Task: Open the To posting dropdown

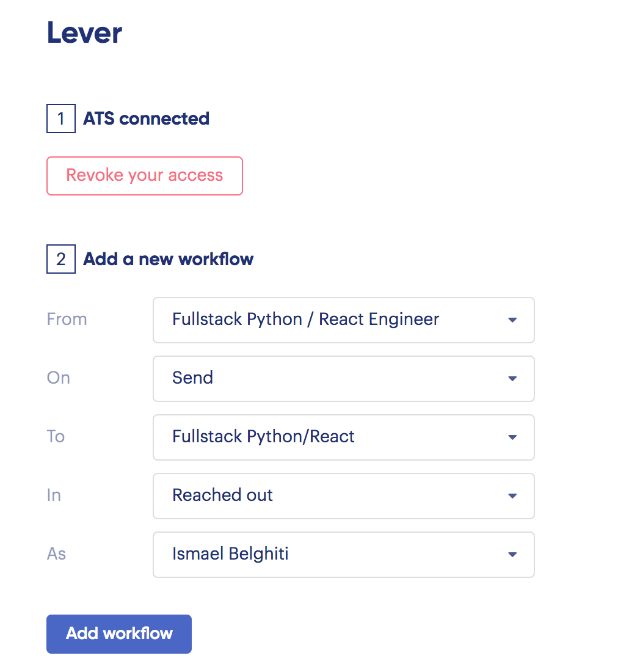Action: point(343,437)
